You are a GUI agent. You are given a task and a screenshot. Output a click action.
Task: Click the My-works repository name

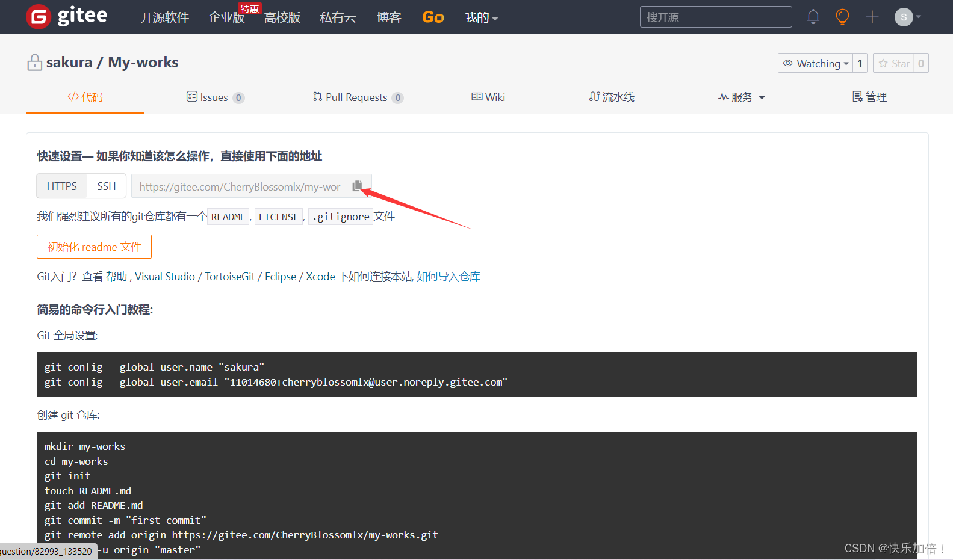tap(143, 63)
